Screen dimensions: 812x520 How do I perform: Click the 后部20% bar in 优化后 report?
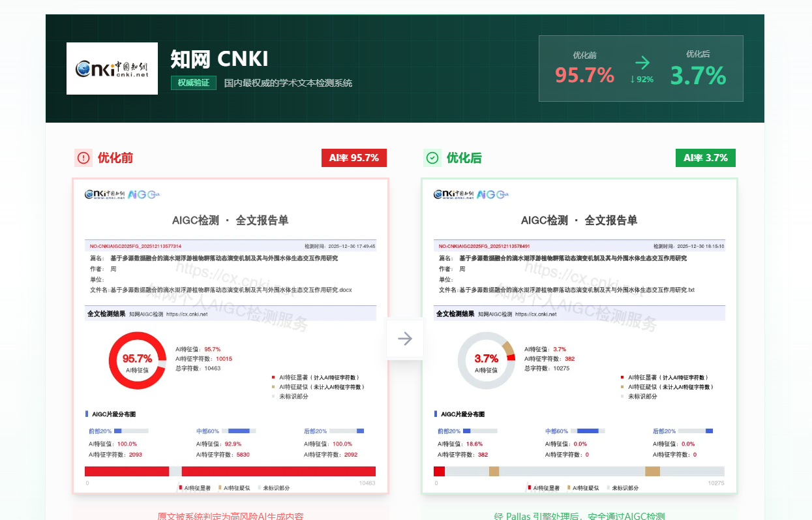click(695, 431)
